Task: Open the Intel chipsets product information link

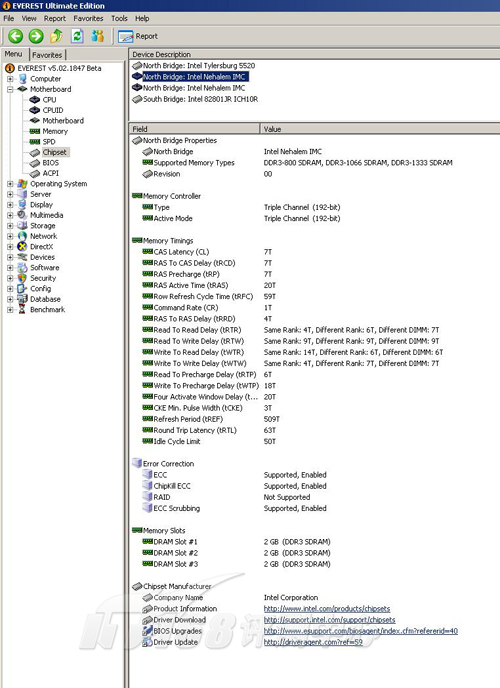Action: coord(327,609)
